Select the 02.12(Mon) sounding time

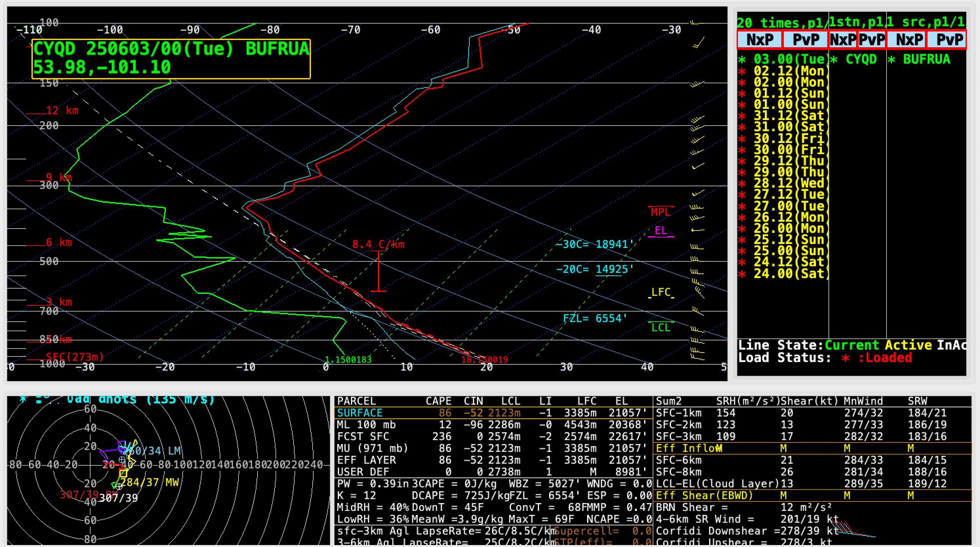[783, 71]
